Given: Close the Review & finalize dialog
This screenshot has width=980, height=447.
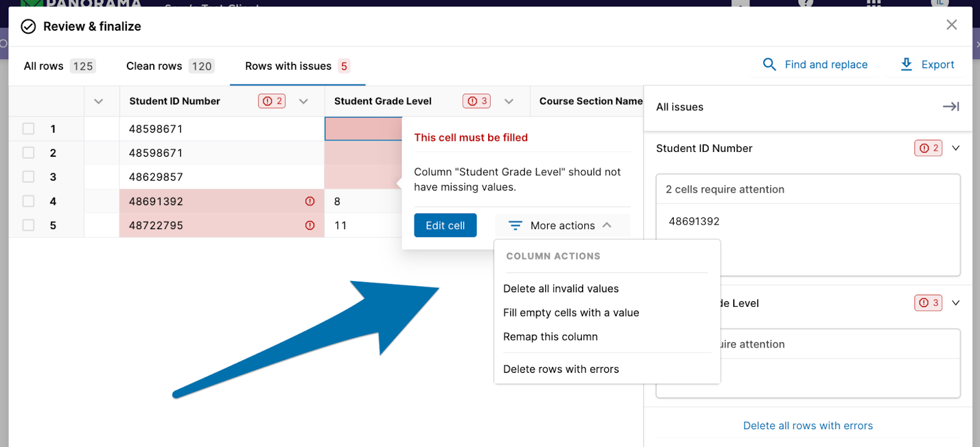Looking at the screenshot, I should 951,24.
